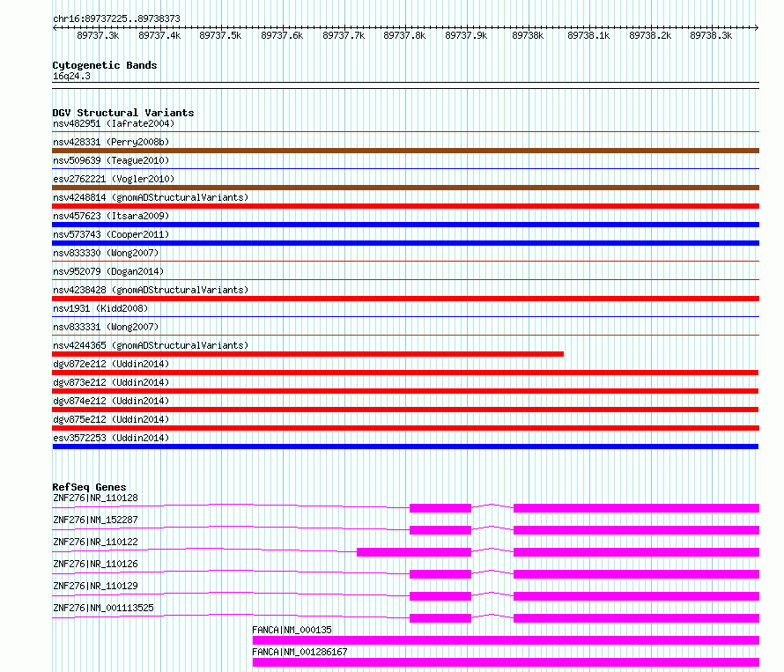The width and height of the screenshot is (784, 672).
Task: Open transcript FANCA|NM_001286167 label
Action: [x=300, y=652]
